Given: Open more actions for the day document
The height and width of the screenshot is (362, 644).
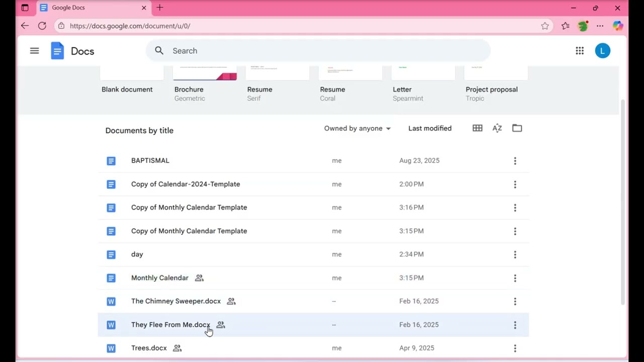Looking at the screenshot, I should 515,255.
